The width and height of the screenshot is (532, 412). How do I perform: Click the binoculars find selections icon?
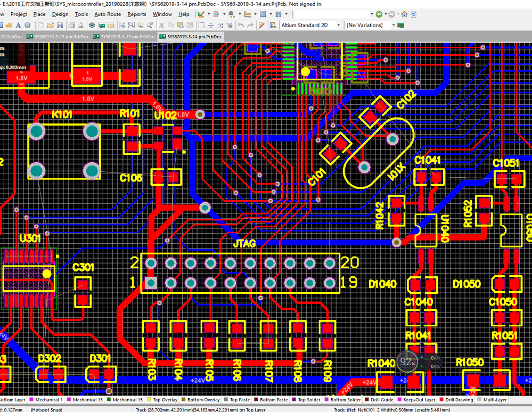click(232, 14)
